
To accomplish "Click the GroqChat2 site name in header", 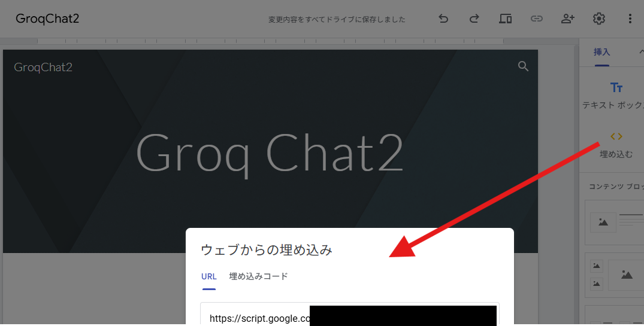I will pos(43,67).
